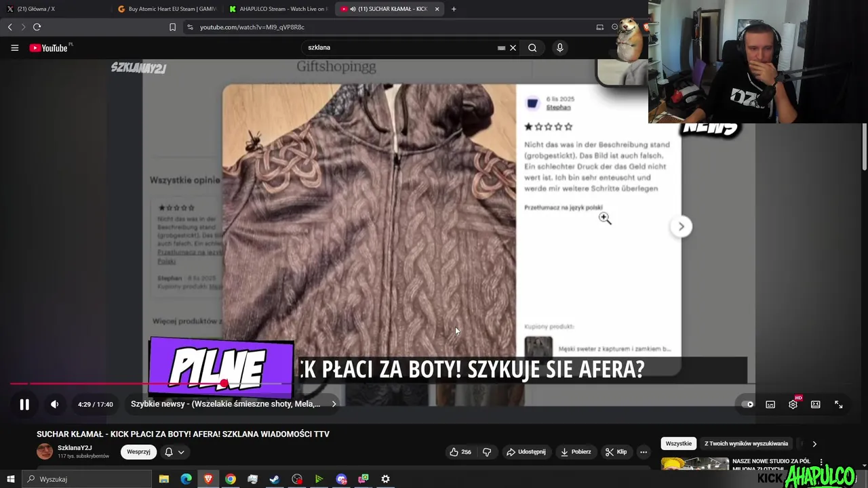
Task: Open the SzklanaY2J channel avatar
Action: pos(45,452)
